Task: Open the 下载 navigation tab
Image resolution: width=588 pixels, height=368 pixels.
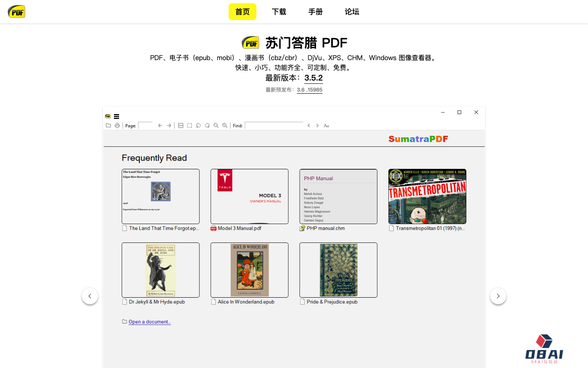Action: pos(279,12)
